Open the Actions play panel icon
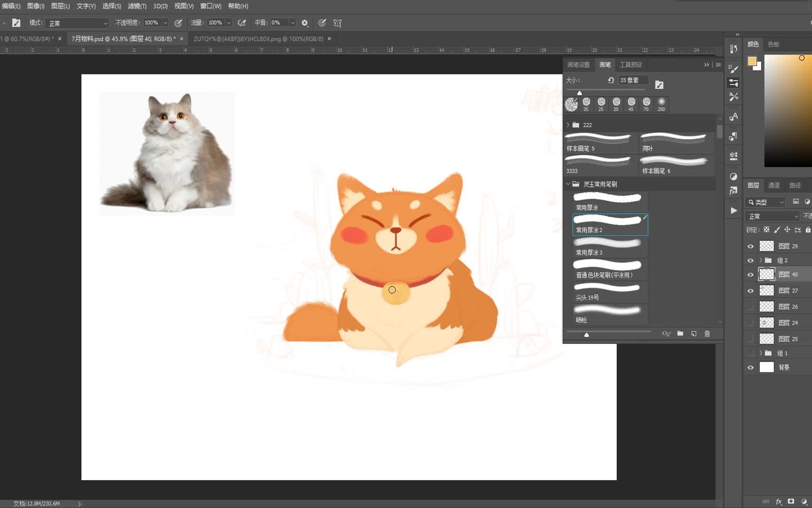This screenshot has width=812, height=508. click(x=734, y=210)
